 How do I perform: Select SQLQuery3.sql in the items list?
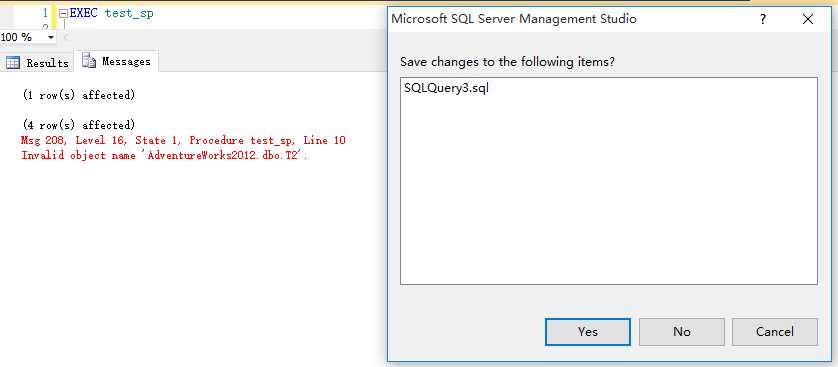[x=447, y=89]
